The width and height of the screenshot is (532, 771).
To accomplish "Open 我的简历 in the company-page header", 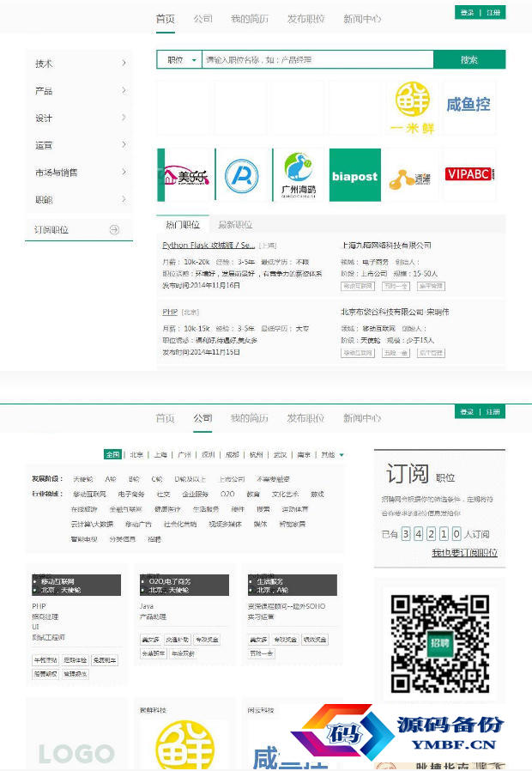I will (250, 418).
